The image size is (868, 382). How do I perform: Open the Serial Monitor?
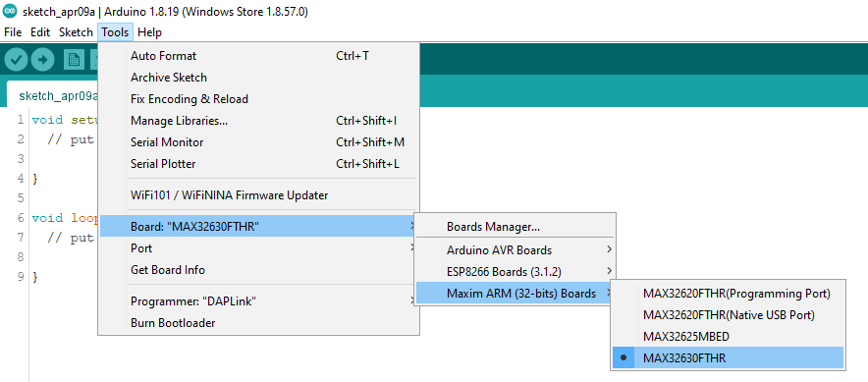tap(258, 142)
